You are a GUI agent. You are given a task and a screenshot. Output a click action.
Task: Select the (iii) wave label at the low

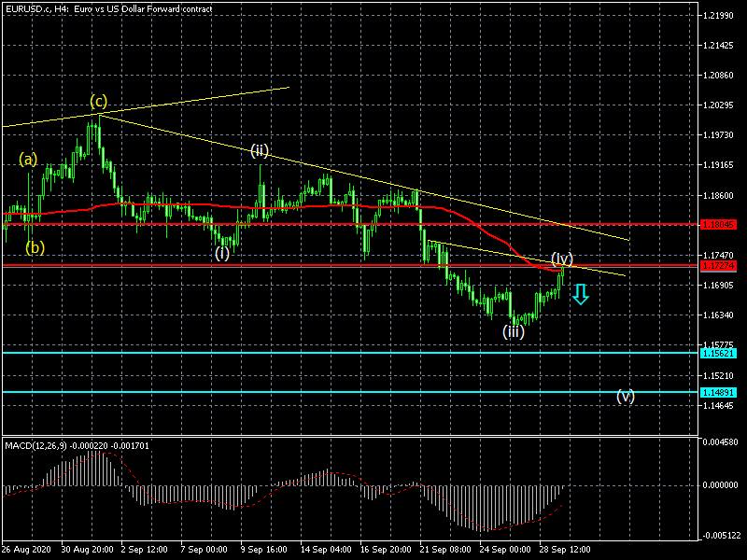click(514, 331)
